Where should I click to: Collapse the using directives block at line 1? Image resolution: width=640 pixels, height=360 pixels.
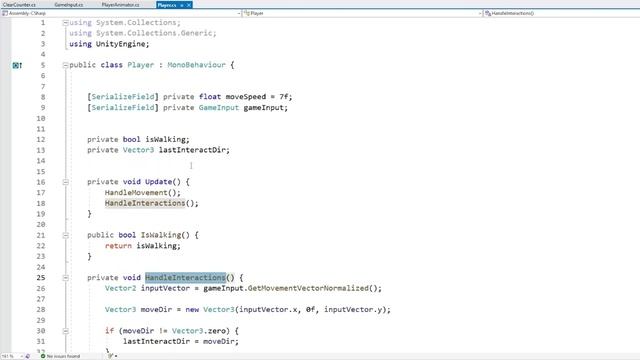65,23
